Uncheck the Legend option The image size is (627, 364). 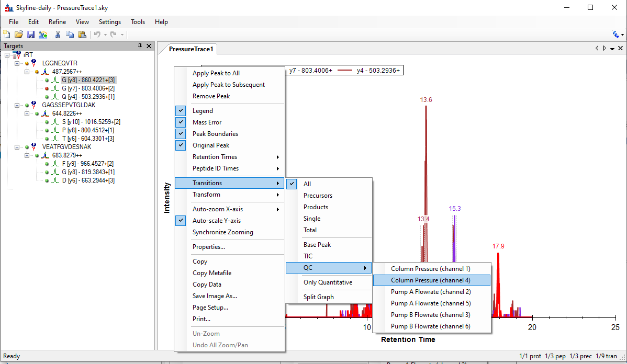tap(203, 111)
